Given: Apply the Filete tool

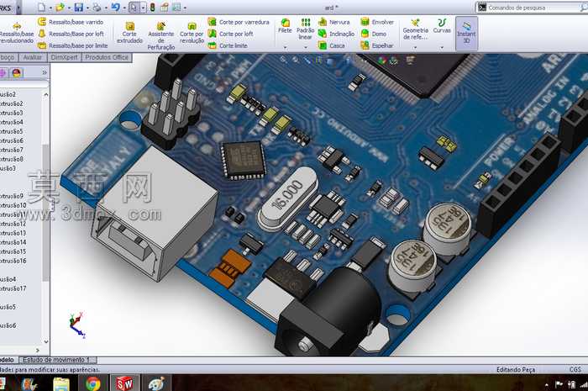Looking at the screenshot, I should [285, 26].
